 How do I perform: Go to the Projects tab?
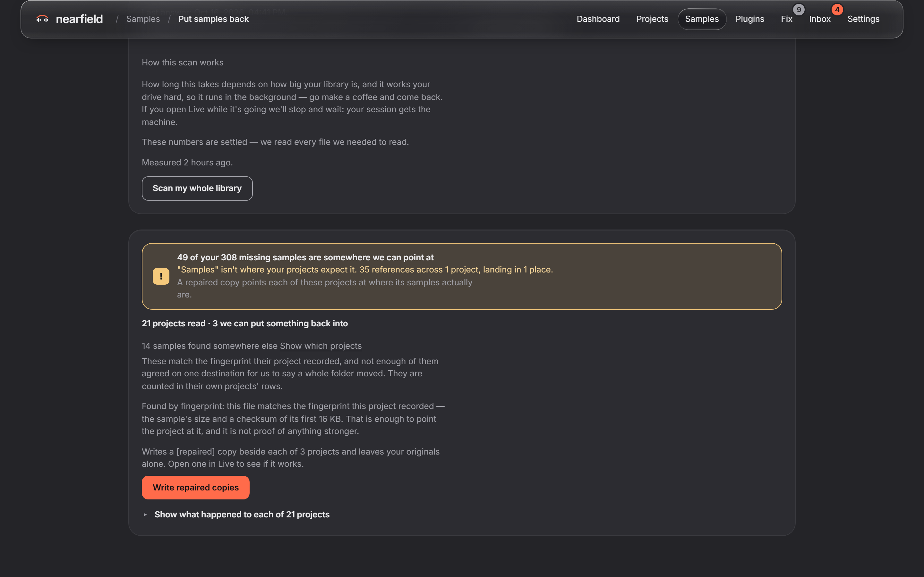click(x=652, y=19)
